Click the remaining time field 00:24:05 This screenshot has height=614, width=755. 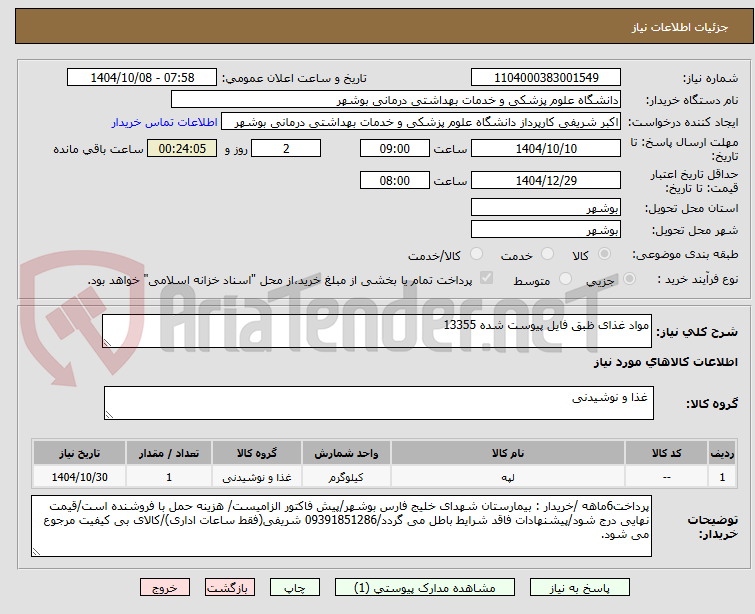coord(182,148)
